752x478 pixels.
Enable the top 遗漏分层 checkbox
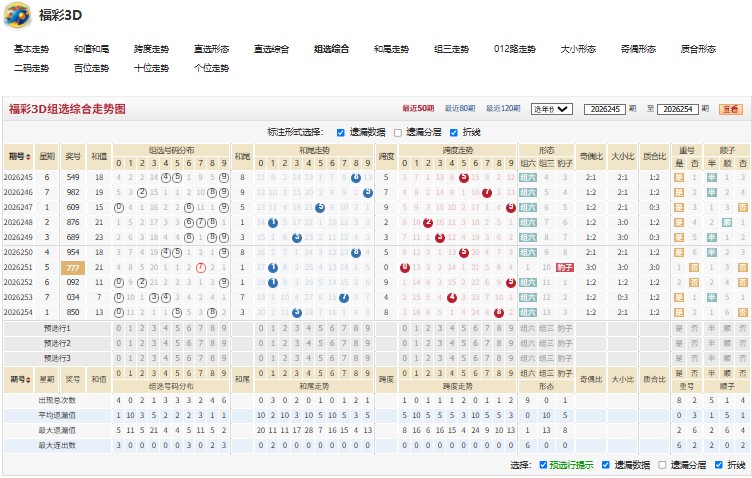[398, 132]
